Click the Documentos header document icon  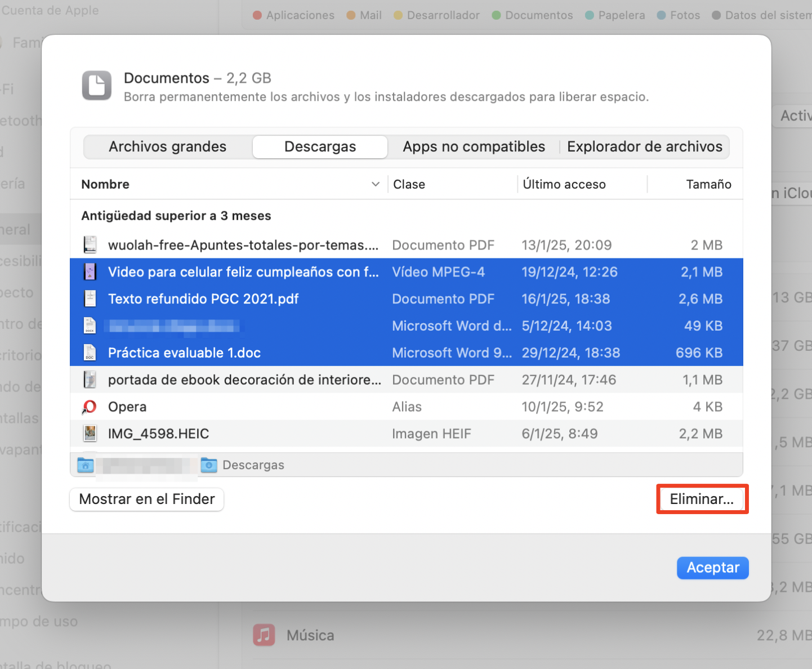point(96,86)
